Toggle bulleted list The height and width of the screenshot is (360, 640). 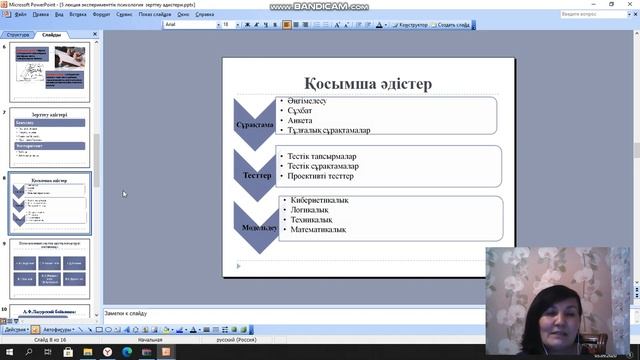point(326,25)
